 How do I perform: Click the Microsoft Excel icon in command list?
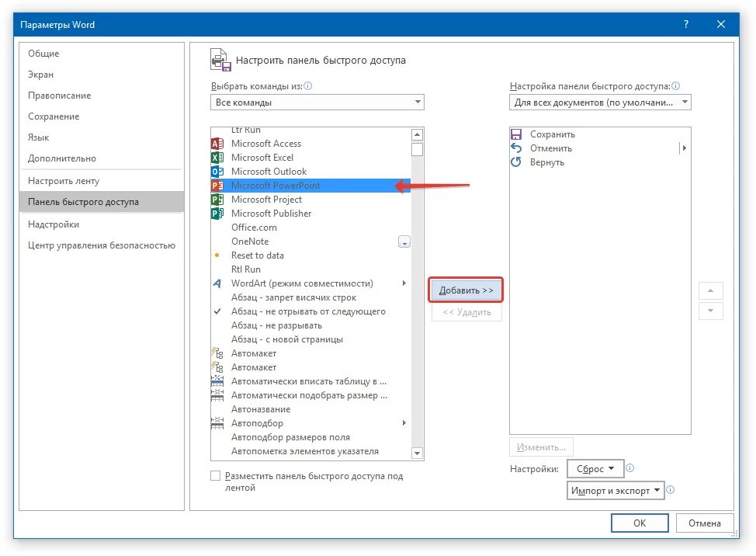click(217, 158)
